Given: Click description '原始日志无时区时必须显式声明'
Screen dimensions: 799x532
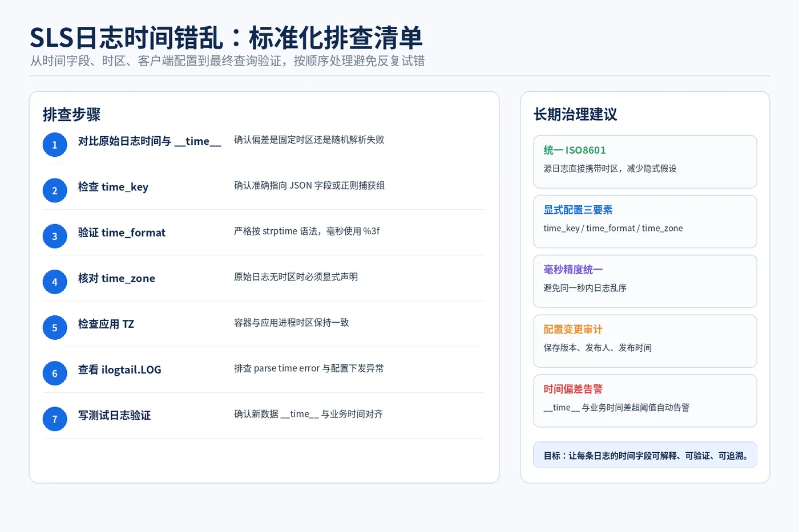Looking at the screenshot, I should 296,277.
